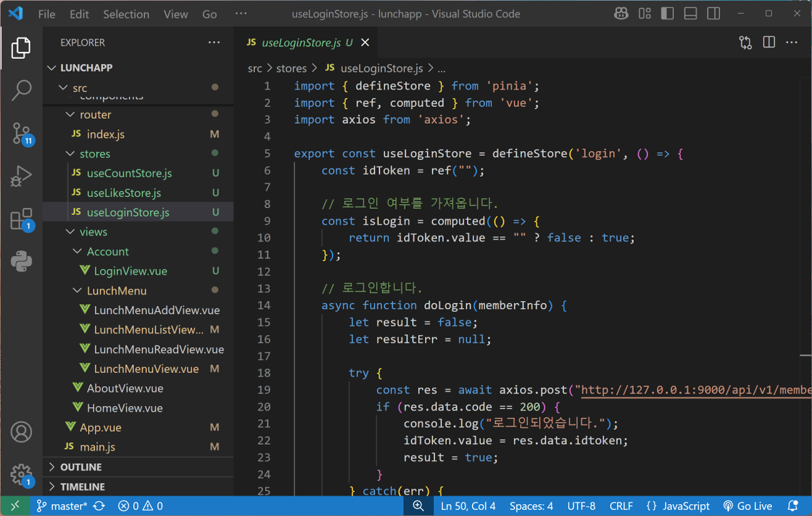Click Spaces: 4 indentation setting
Image resolution: width=812 pixels, height=516 pixels.
[x=531, y=506]
